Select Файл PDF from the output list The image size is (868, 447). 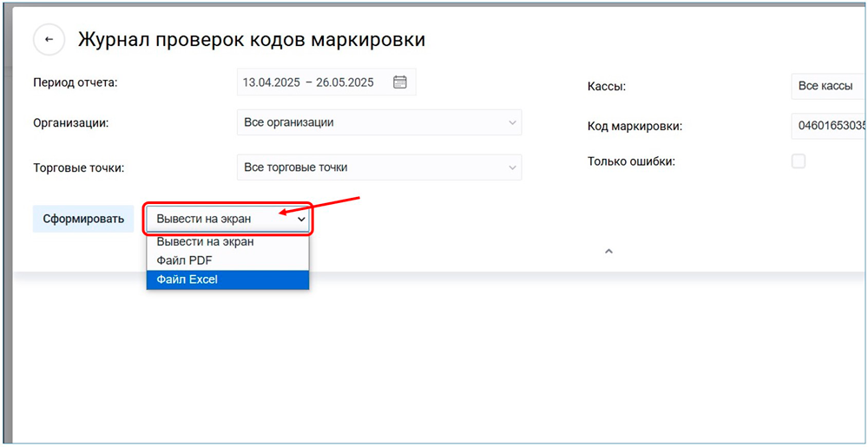click(x=184, y=260)
